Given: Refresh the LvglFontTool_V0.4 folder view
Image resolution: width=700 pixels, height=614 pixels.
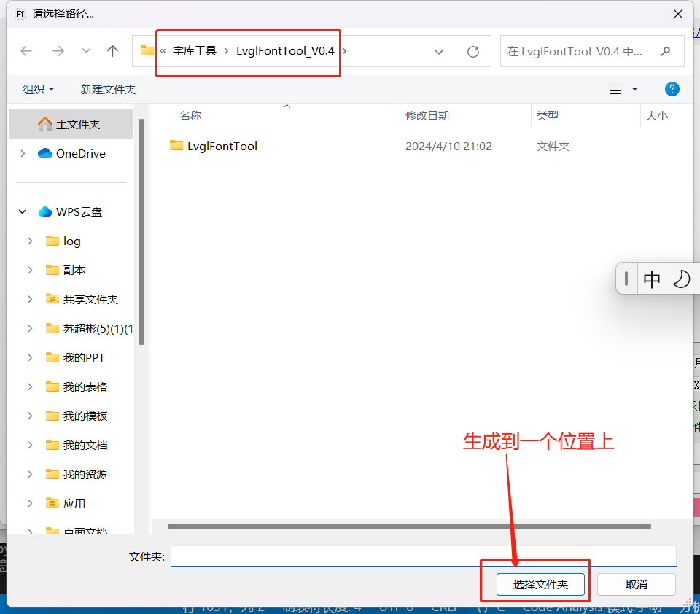Looking at the screenshot, I should (473, 51).
